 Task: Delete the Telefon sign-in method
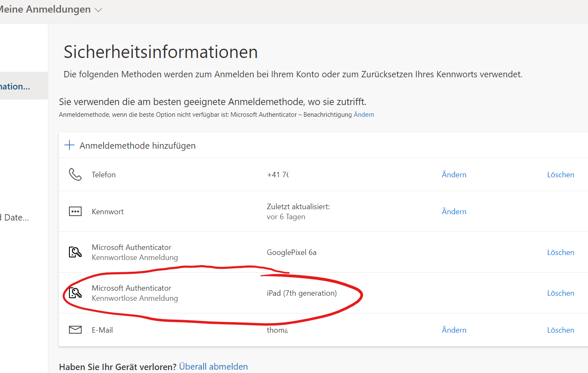(x=560, y=175)
